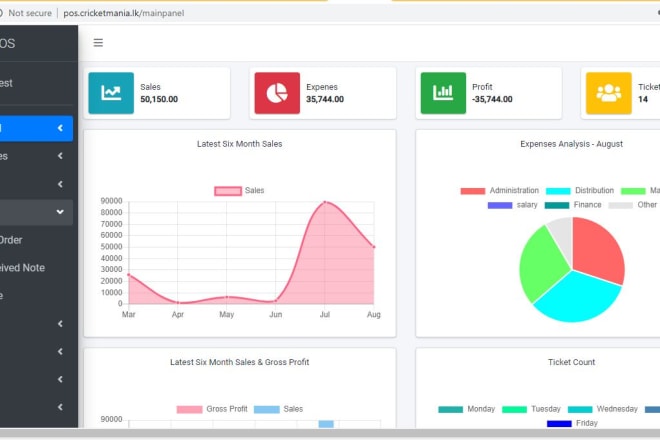Click the POS brand title in sidebar
Viewport: 660px width, 440px height.
8,43
